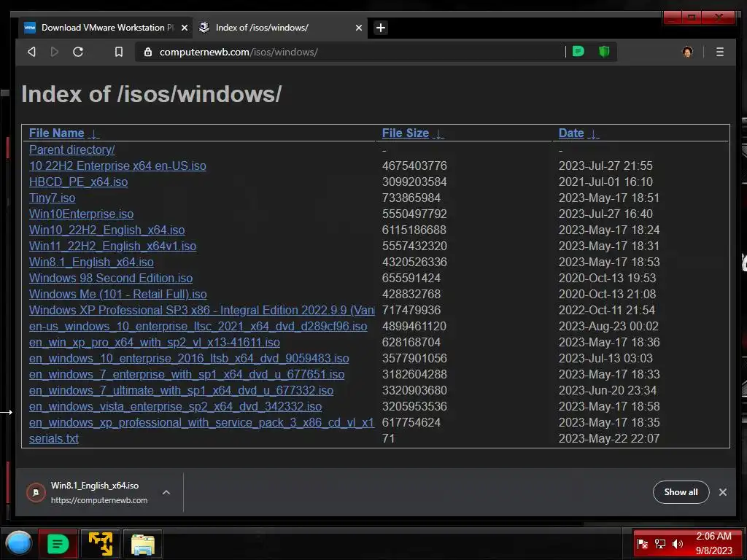The height and width of the screenshot is (560, 747).
Task: Download en-us_windows_10_enterprise_ltsc_2021 iso
Action: 198,326
